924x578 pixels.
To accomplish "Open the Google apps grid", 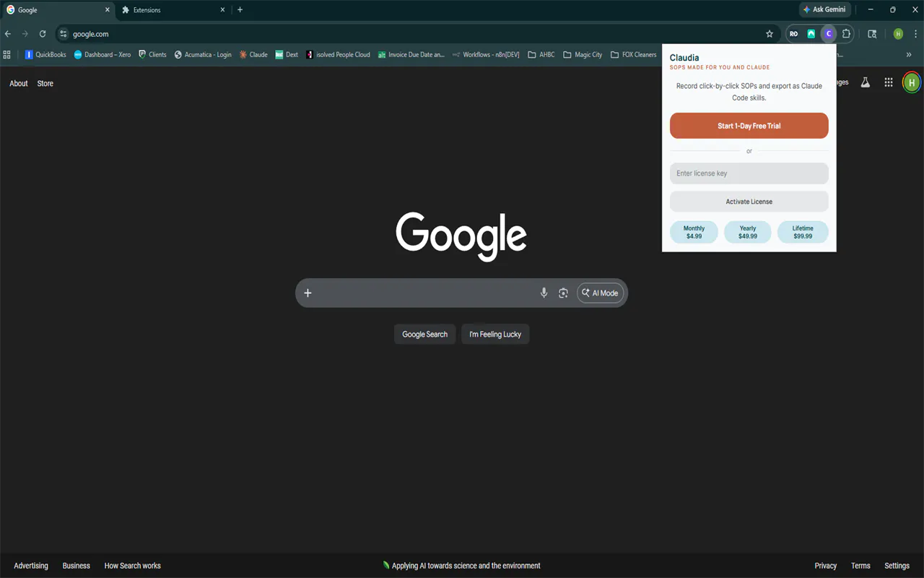I will pos(889,82).
